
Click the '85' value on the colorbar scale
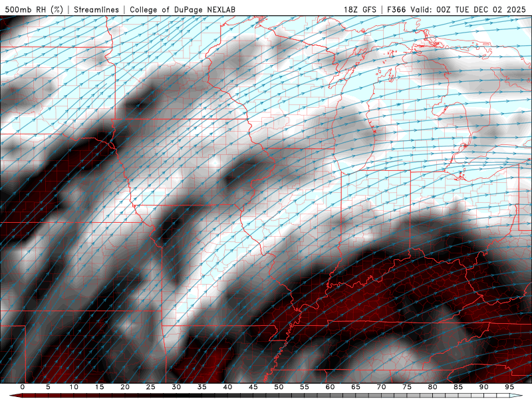458,387
